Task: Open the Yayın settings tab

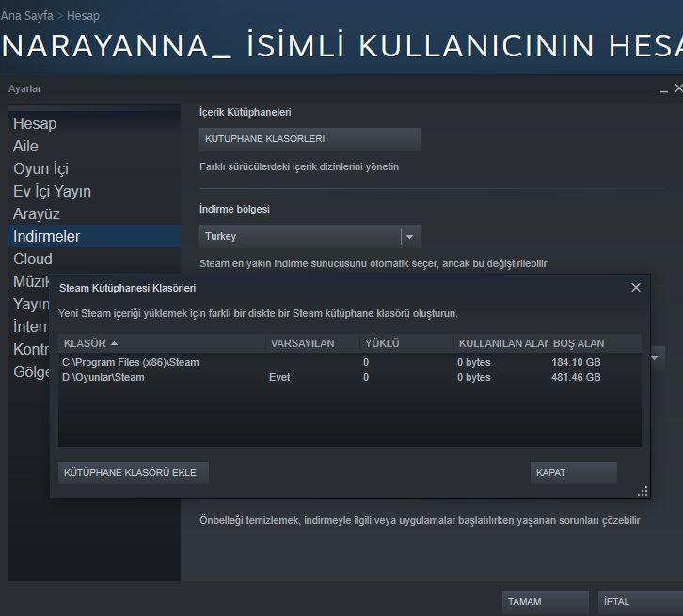Action: point(29,305)
